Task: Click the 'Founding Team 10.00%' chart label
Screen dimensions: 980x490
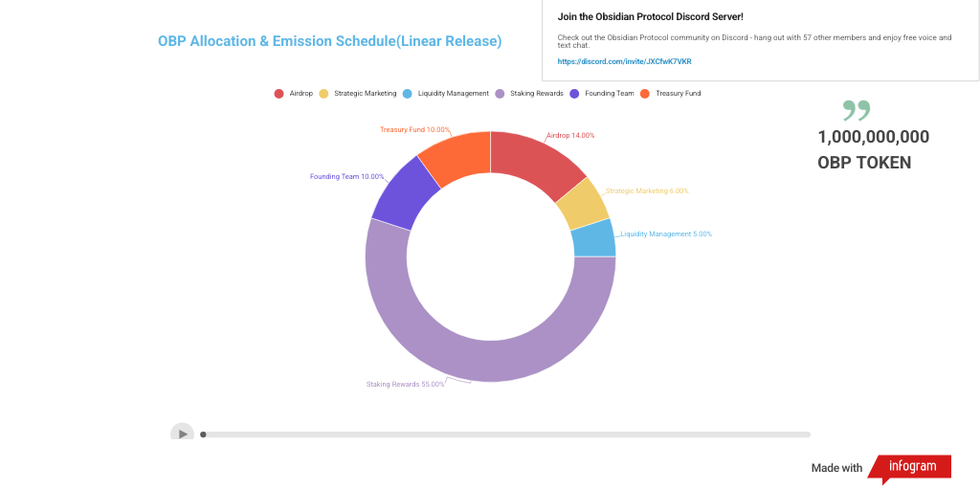Action: (x=346, y=177)
